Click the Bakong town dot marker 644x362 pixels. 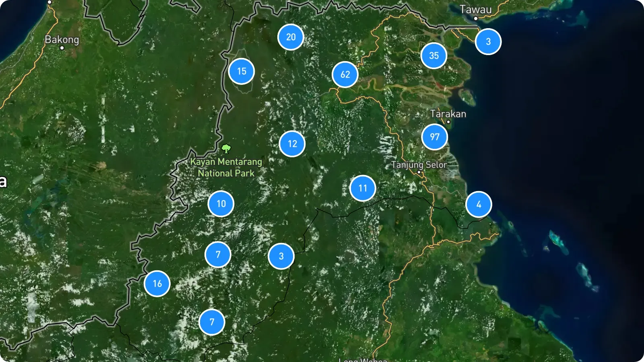coord(62,48)
